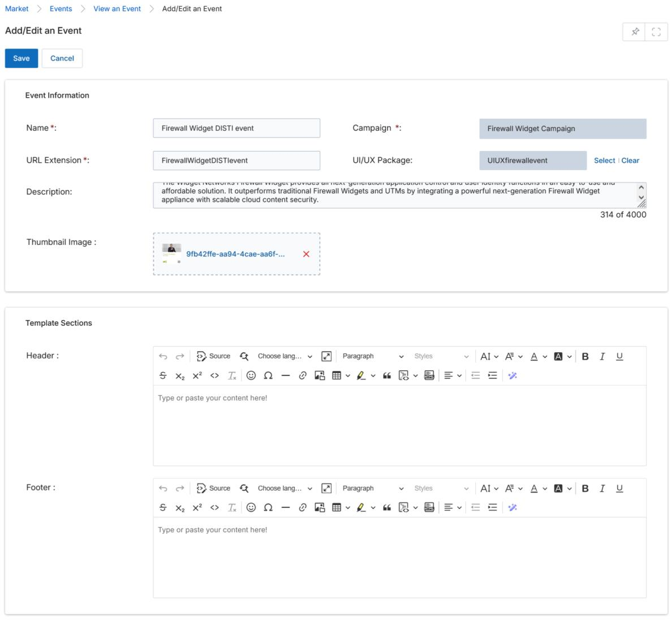Click Undo in the Header editor
Viewport: 672px width, 621px height.
pos(163,356)
